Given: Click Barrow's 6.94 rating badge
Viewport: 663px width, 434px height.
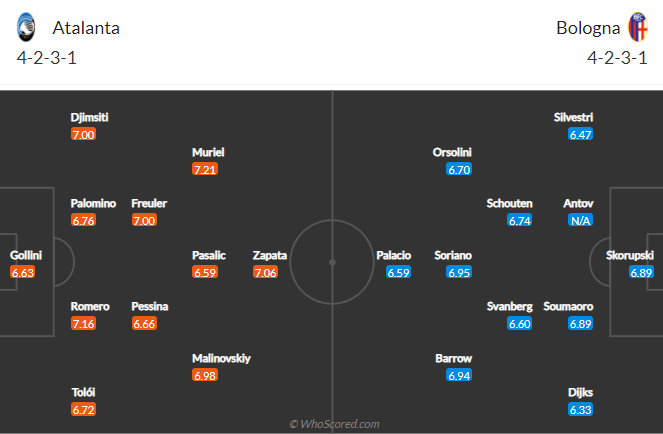Looking at the screenshot, I should pyautogui.click(x=459, y=375).
